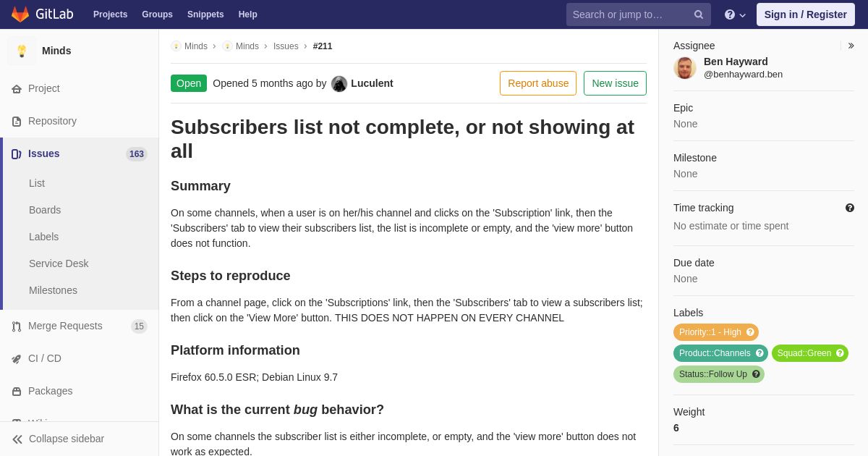Click the Search or jump to field

click(639, 14)
